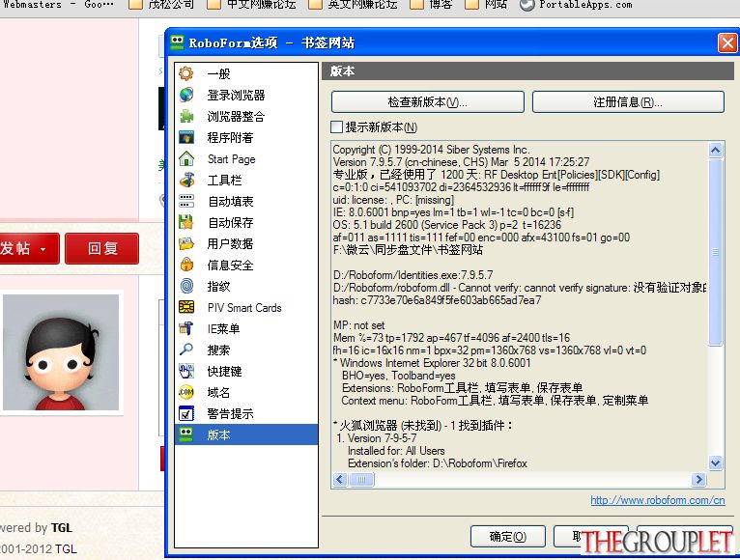Screen dimensions: 740x560
Task: Click the 信息安全 padlock icon
Action: click(x=186, y=265)
